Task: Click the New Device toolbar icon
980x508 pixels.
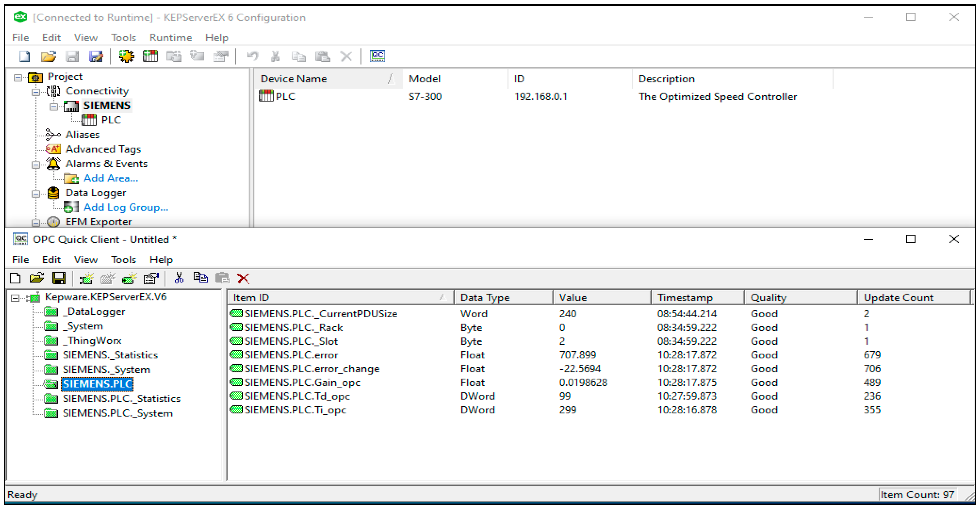Action: click(x=150, y=56)
